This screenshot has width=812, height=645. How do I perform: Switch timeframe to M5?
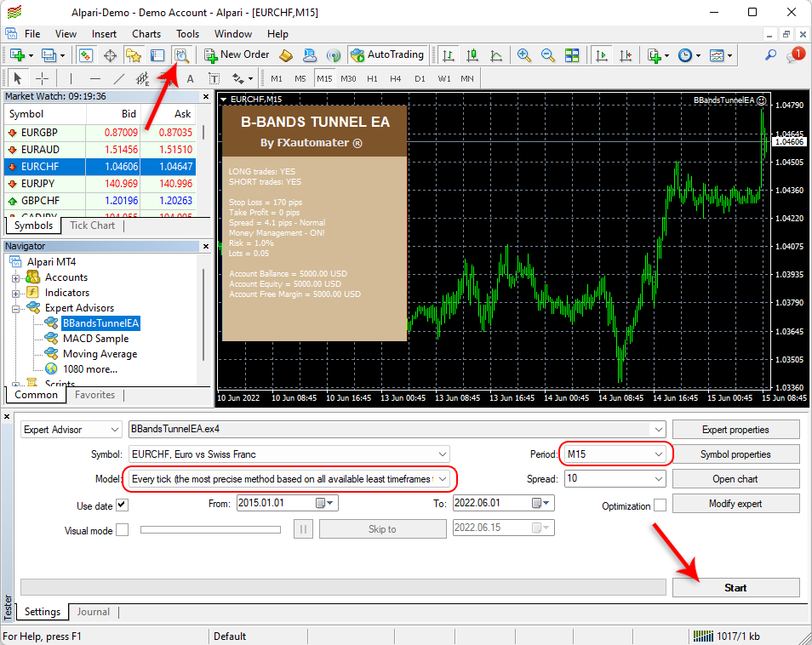click(x=300, y=78)
